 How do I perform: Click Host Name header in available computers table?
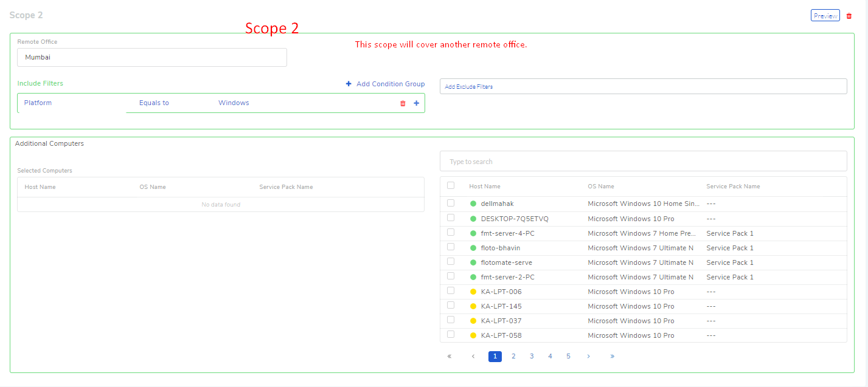485,187
